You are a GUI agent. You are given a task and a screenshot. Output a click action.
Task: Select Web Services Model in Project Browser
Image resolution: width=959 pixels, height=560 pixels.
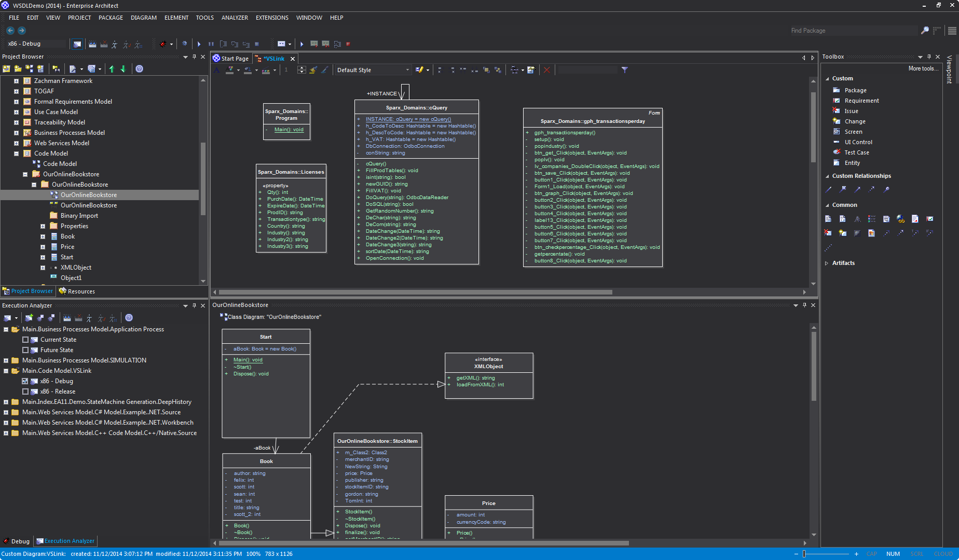point(61,143)
